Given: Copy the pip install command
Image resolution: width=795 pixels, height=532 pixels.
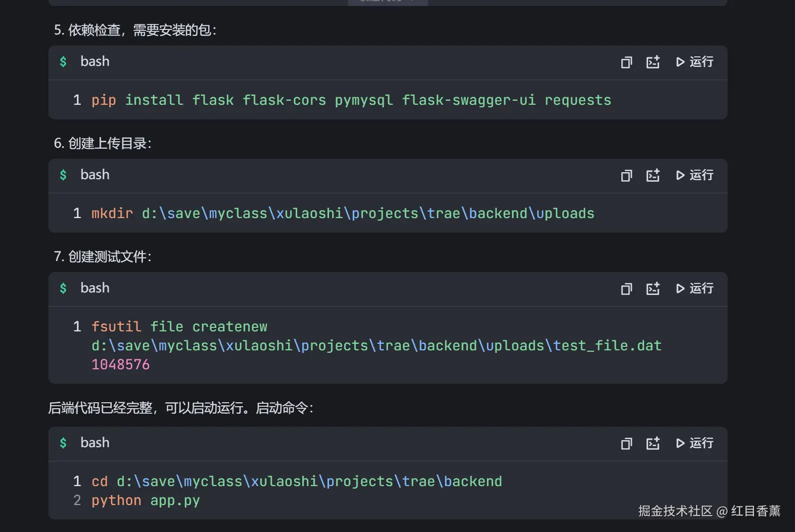Looking at the screenshot, I should [x=626, y=62].
